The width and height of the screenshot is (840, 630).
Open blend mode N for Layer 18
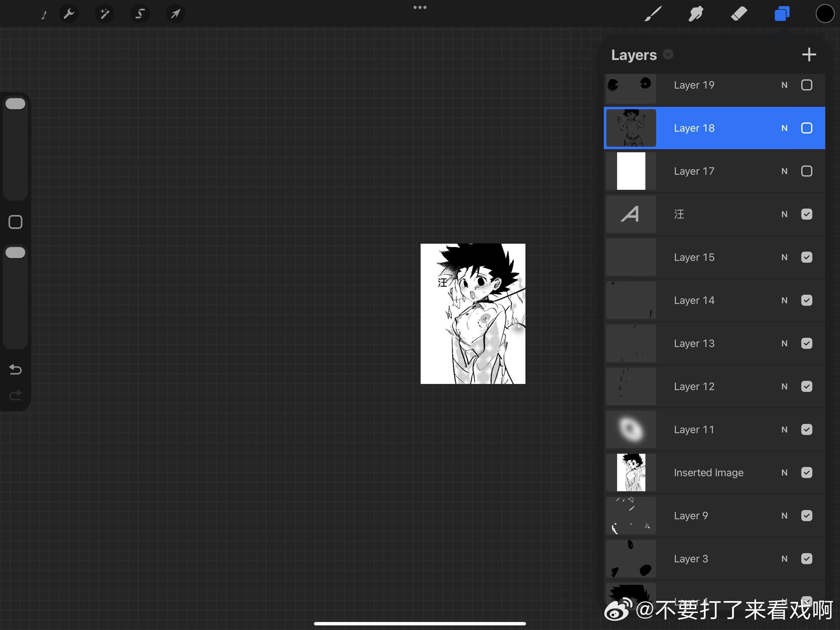tap(784, 128)
